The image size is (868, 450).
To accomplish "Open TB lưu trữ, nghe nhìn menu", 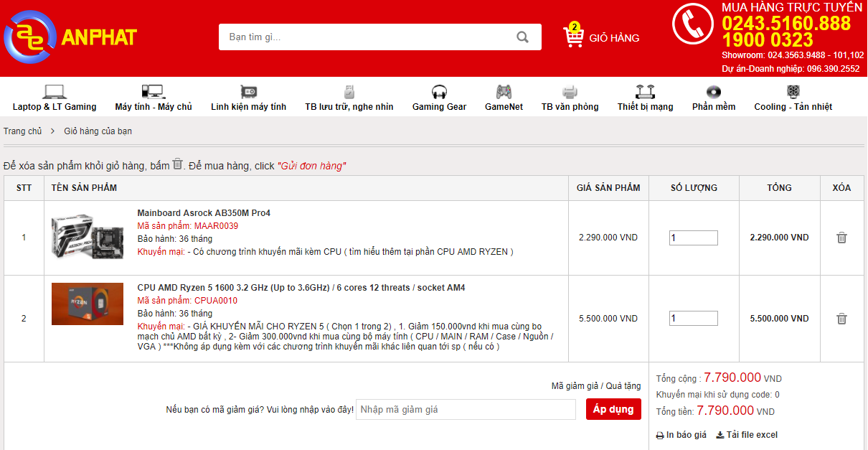I will pyautogui.click(x=349, y=107).
